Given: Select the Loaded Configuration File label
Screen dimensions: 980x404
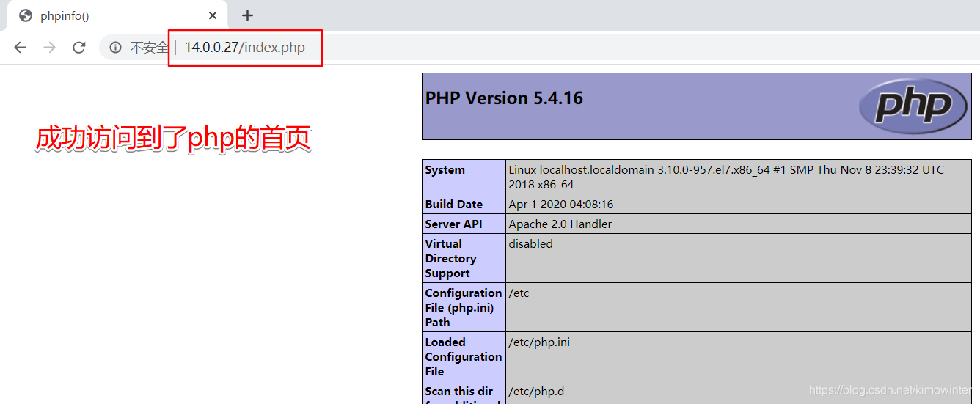Looking at the screenshot, I should pos(464,356).
